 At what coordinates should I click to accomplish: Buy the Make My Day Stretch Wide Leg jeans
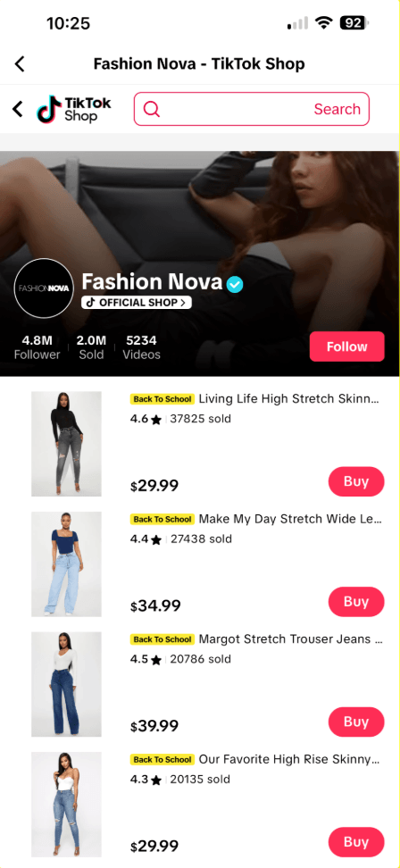(356, 602)
